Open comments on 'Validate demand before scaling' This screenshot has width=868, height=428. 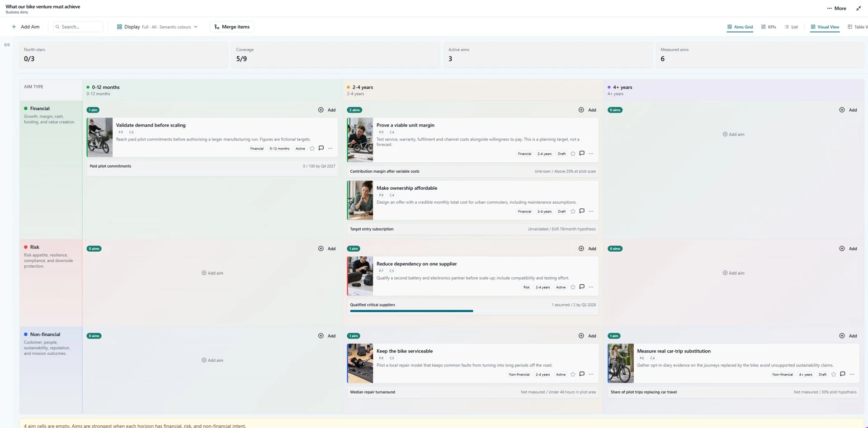pyautogui.click(x=321, y=148)
